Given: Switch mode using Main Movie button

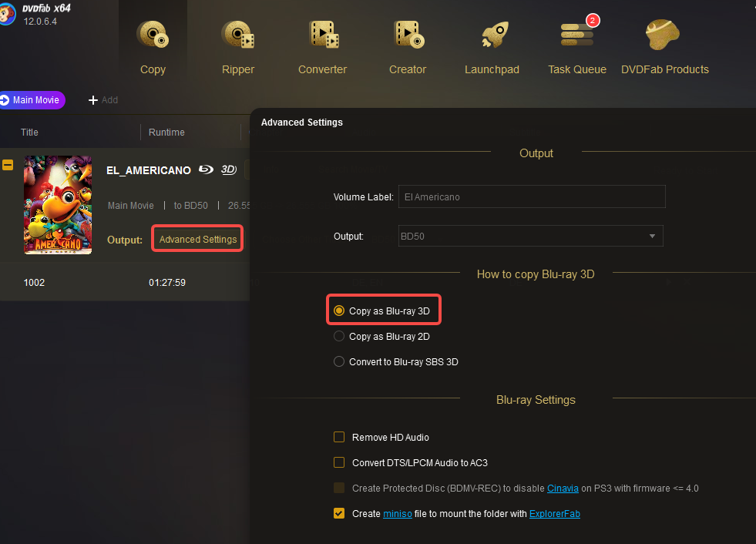Looking at the screenshot, I should click(x=32, y=100).
